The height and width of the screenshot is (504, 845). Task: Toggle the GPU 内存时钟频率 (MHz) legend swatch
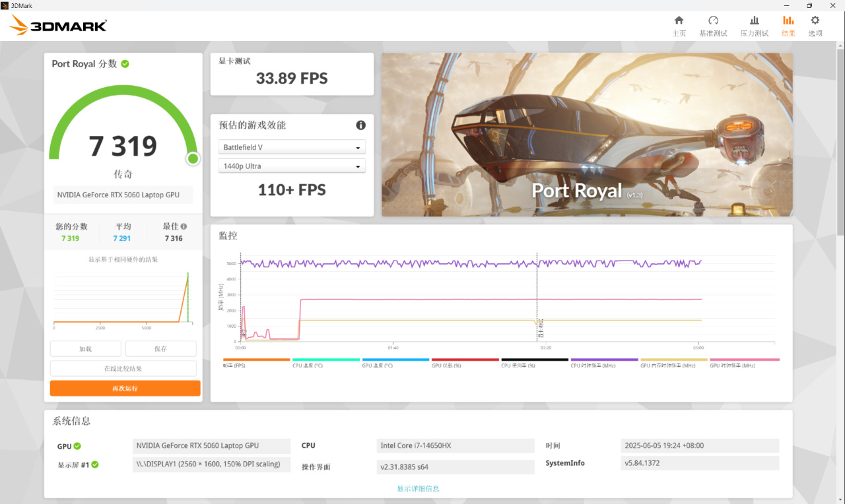(674, 360)
